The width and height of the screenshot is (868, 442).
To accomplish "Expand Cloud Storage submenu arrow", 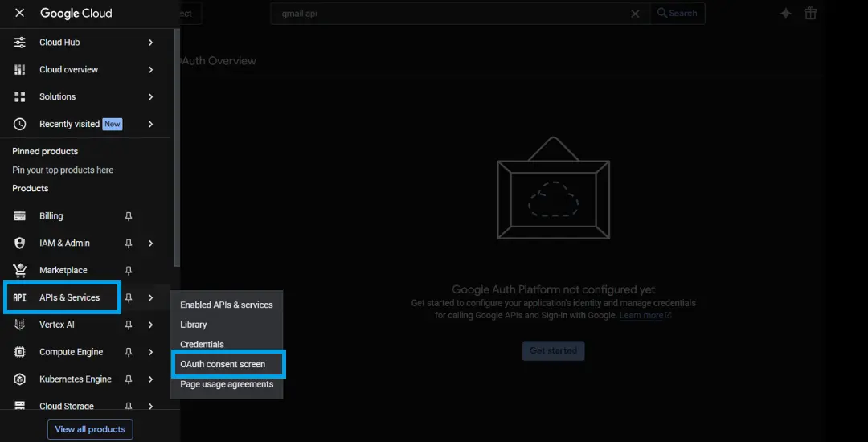I will pyautogui.click(x=150, y=406).
